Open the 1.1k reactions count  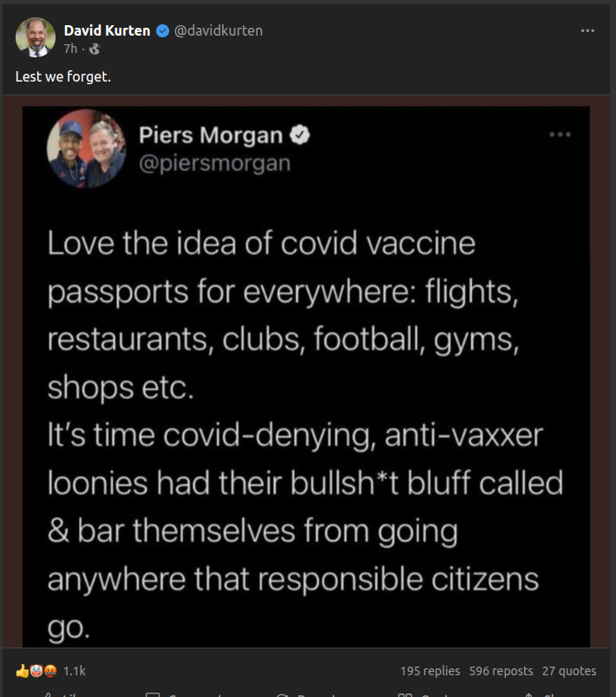click(x=75, y=670)
